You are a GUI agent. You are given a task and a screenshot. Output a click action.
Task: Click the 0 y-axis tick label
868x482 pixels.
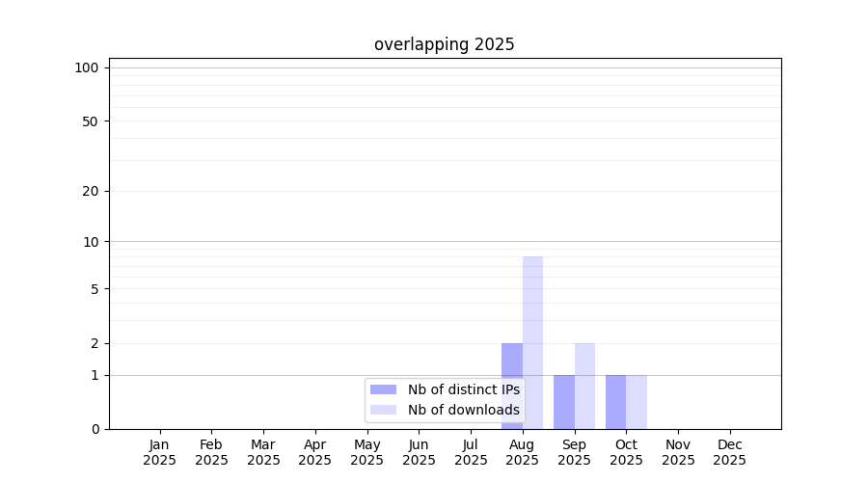[x=95, y=429]
